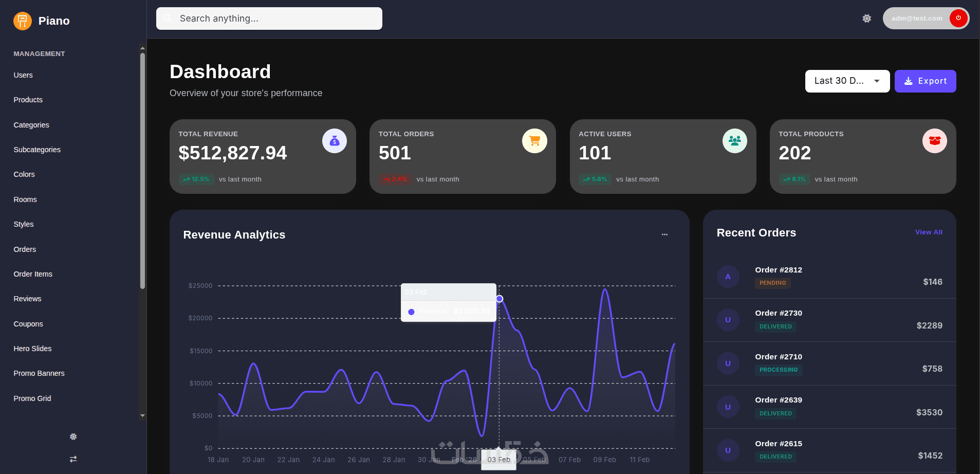Click the Total Orders red trend badge
The width and height of the screenshot is (980, 474).
(x=395, y=179)
